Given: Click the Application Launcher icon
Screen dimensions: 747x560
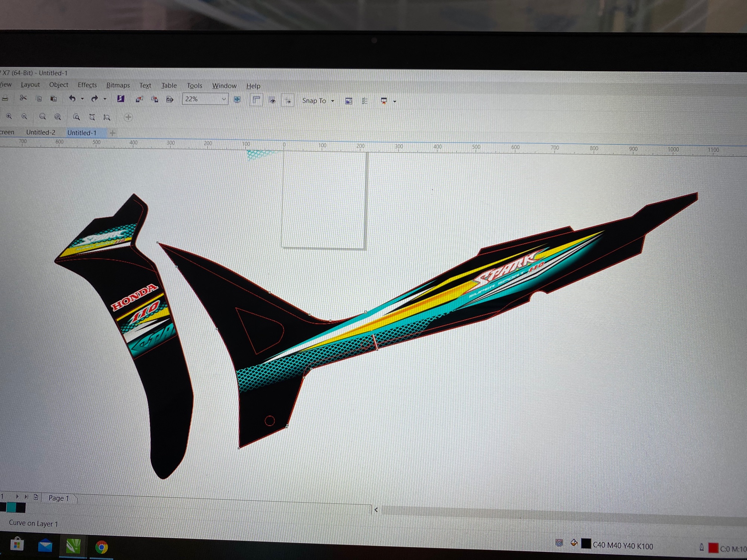Looking at the screenshot, I should pos(384,101).
